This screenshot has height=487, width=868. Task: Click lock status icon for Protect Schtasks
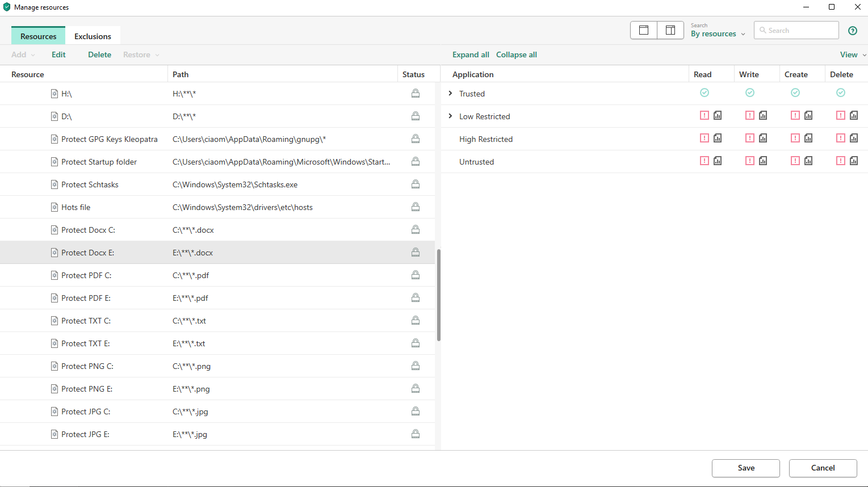pyautogui.click(x=416, y=184)
